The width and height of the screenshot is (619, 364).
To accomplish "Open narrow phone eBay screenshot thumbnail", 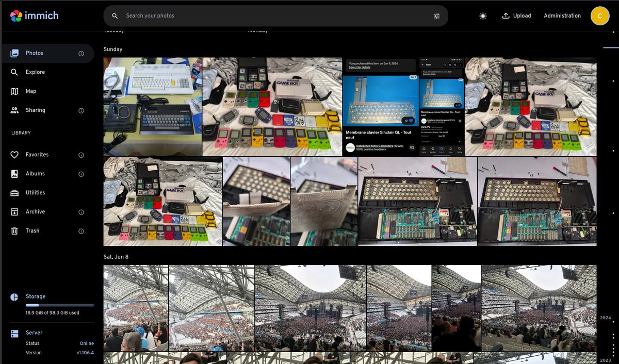I will click(442, 107).
